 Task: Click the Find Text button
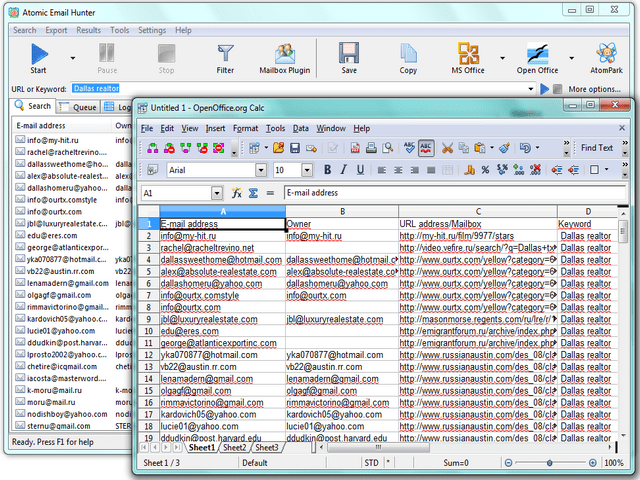pos(596,148)
